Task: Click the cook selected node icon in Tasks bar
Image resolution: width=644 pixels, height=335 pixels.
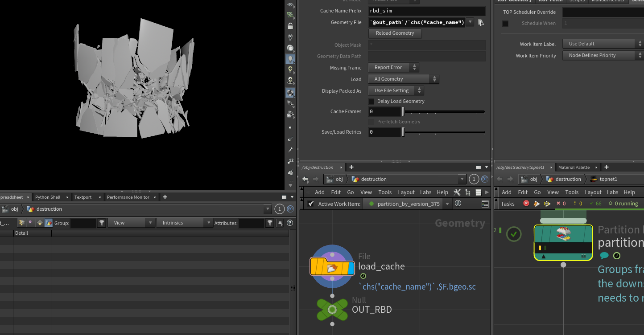Action: (x=547, y=204)
